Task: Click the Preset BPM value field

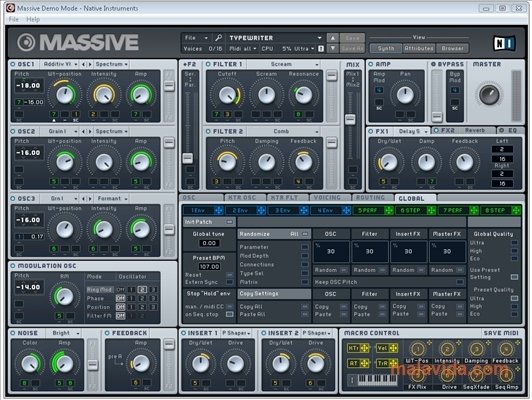Action: tap(209, 267)
